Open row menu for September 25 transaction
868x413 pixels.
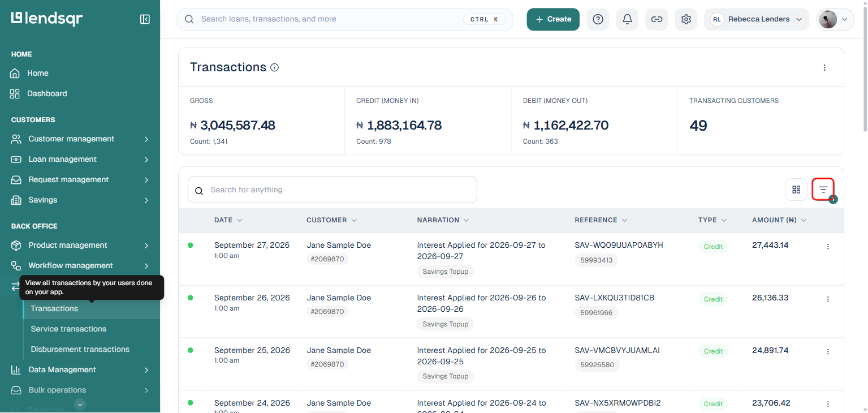(x=828, y=351)
